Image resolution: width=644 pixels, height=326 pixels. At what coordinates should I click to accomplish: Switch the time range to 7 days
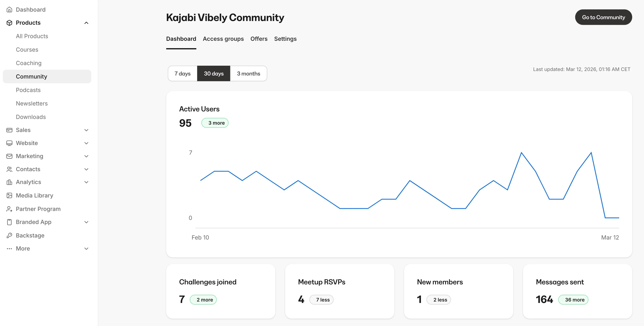point(182,74)
